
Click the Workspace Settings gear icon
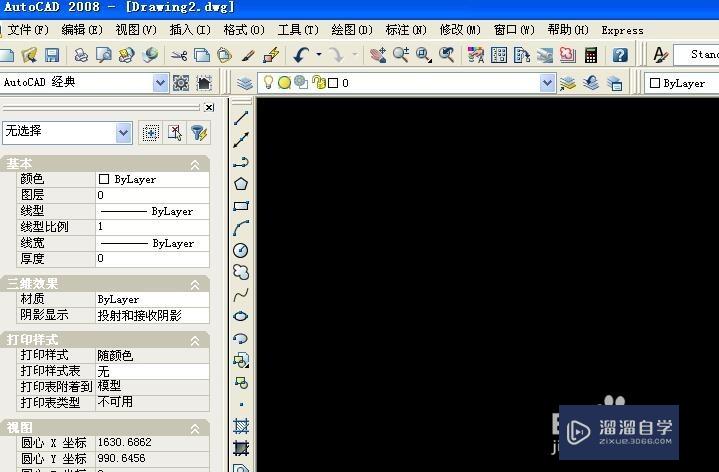click(x=181, y=83)
